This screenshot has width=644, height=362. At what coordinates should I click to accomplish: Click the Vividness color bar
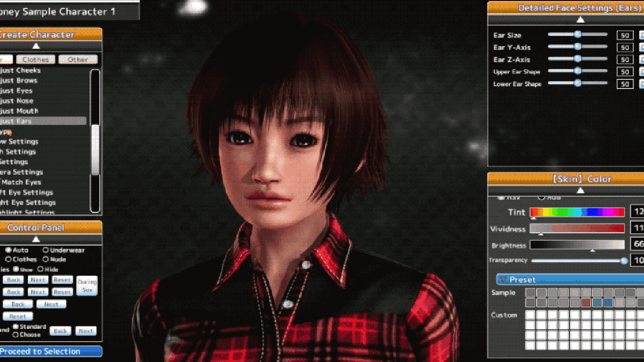click(577, 228)
